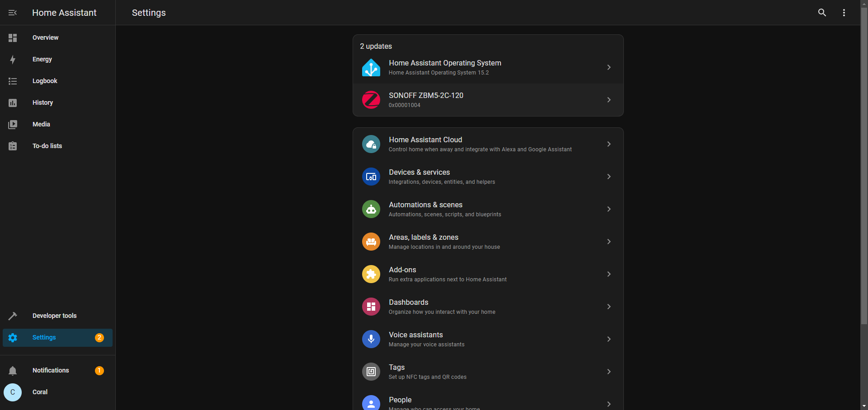
Task: Open the Coral user profile
Action: point(40,392)
